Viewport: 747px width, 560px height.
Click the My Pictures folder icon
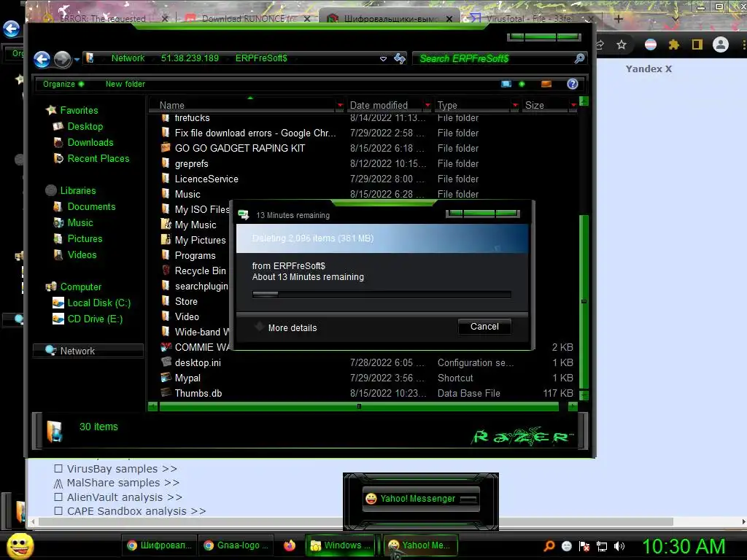click(x=166, y=239)
